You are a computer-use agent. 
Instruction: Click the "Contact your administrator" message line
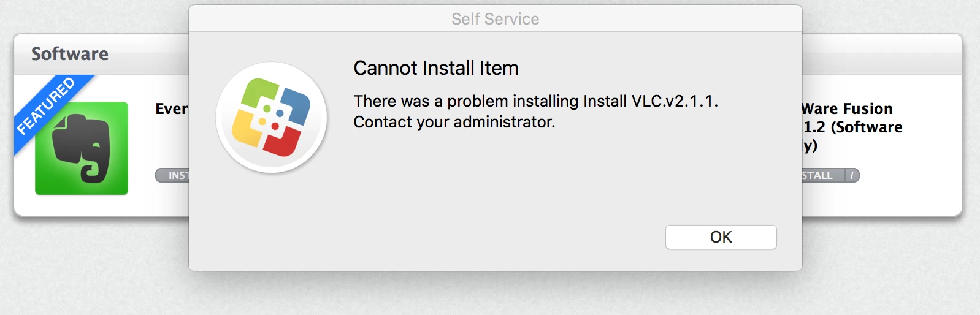coord(454,122)
